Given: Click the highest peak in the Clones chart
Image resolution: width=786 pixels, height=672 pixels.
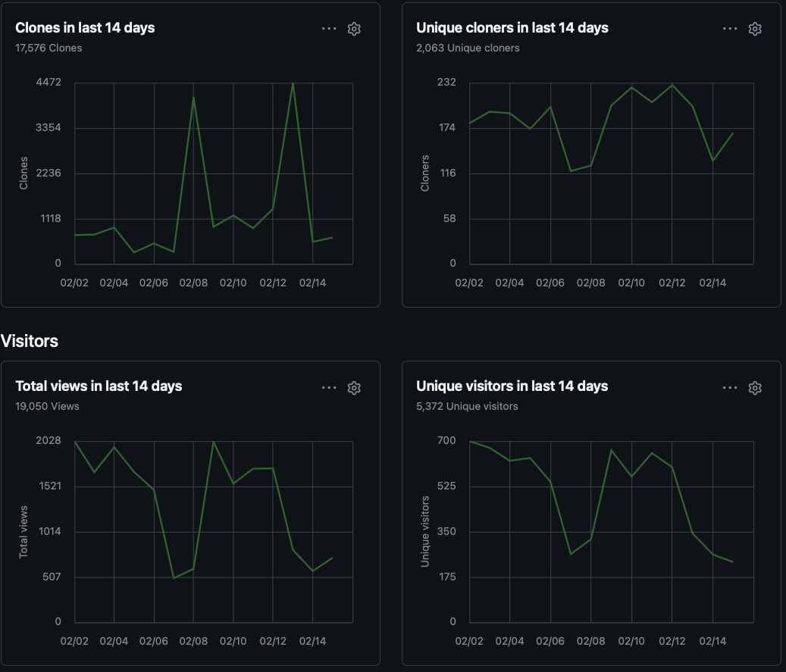Looking at the screenshot, I should 293,84.
